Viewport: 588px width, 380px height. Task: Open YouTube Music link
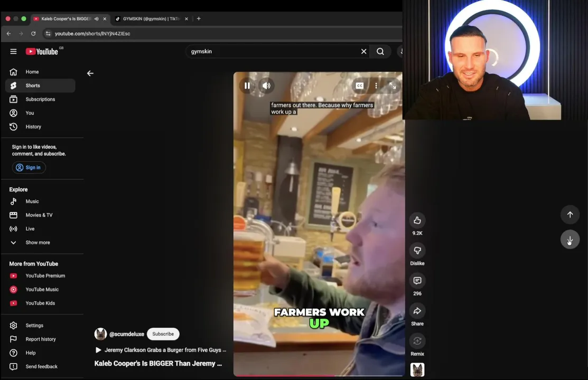[x=40, y=289]
